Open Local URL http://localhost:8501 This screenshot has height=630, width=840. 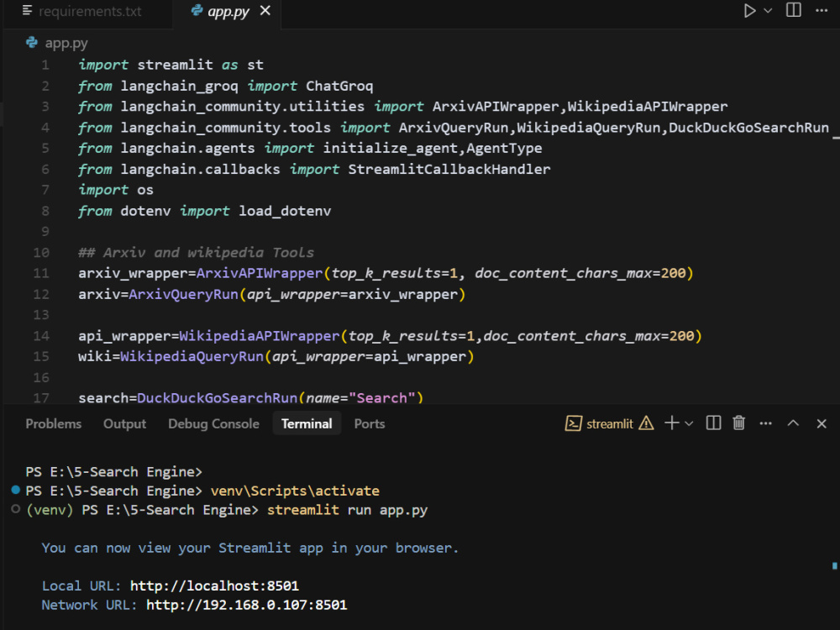pos(214,585)
